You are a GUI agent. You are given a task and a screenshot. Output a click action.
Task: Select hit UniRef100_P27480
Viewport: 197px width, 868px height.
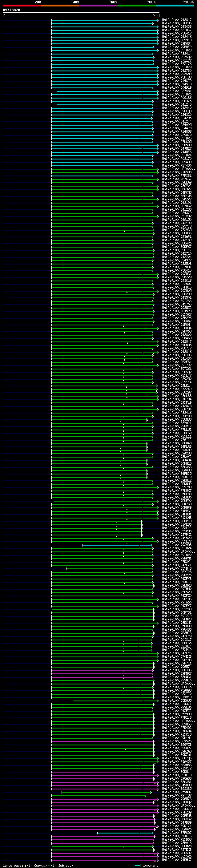(177, 165)
